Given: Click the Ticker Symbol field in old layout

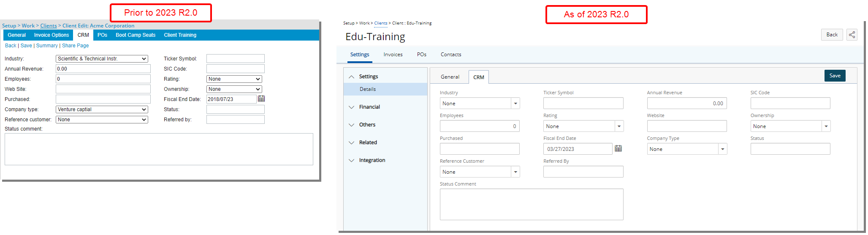Looking at the screenshot, I should click(236, 59).
